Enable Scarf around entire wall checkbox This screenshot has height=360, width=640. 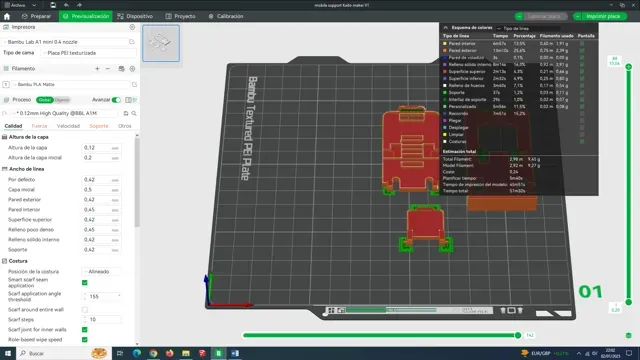click(85, 310)
